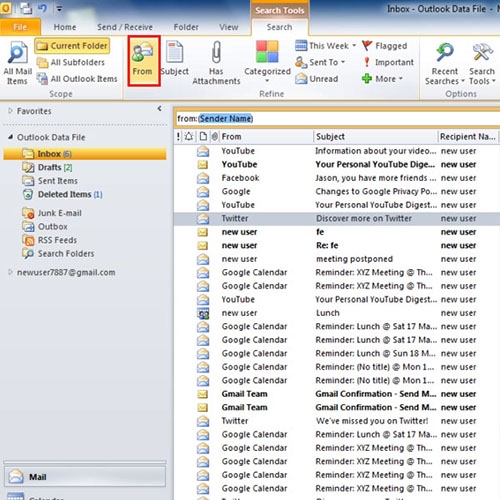Image resolution: width=500 pixels, height=500 pixels.
Task: Open the More refine options dropdown
Action: 383,79
